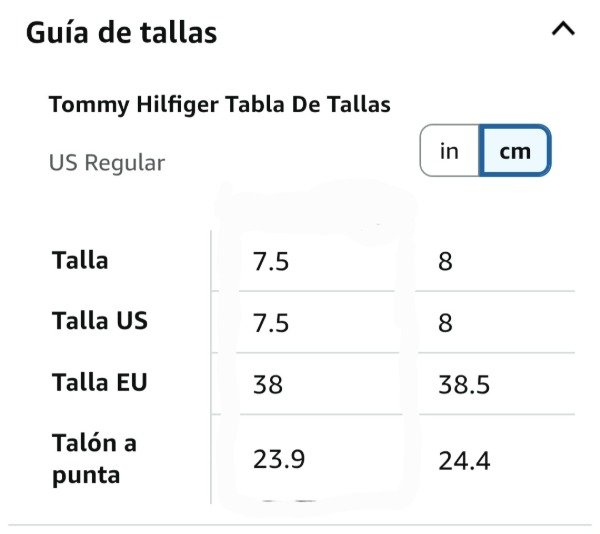Click the 24.4 heel-to-toe measurement
The image size is (600, 534).
point(464,461)
